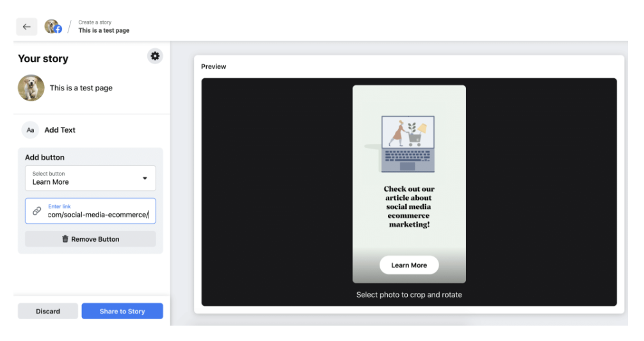Expand the Select button dropdown arrow
This screenshot has height=341, width=644.
145,178
